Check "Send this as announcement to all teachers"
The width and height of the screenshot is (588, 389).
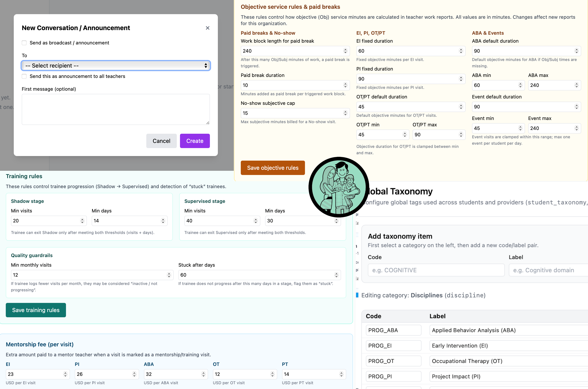(x=24, y=76)
